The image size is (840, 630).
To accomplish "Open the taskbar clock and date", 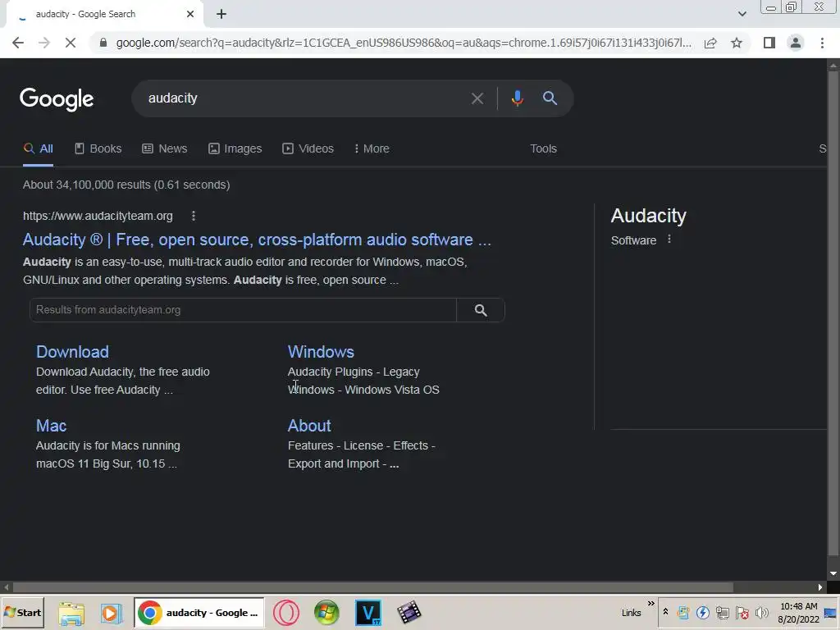I will click(798, 613).
